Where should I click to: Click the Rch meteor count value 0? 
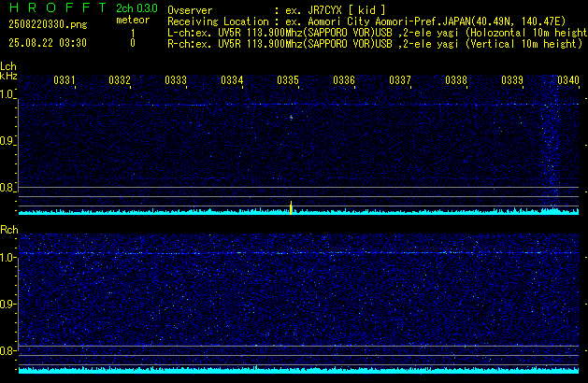pyautogui.click(x=133, y=43)
